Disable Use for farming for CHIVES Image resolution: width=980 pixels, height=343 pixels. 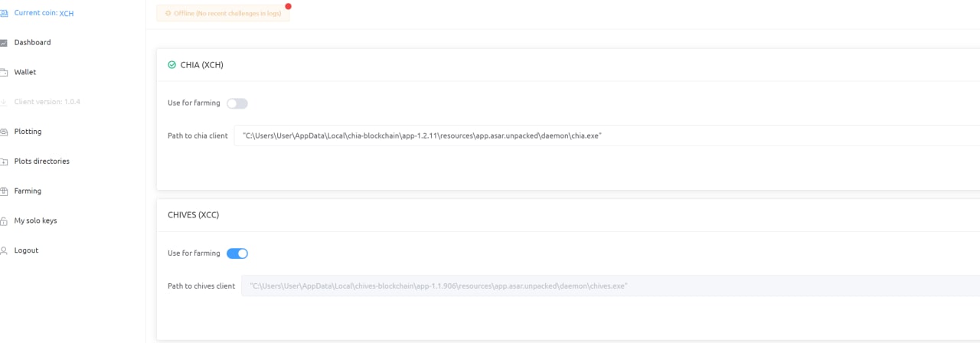237,253
